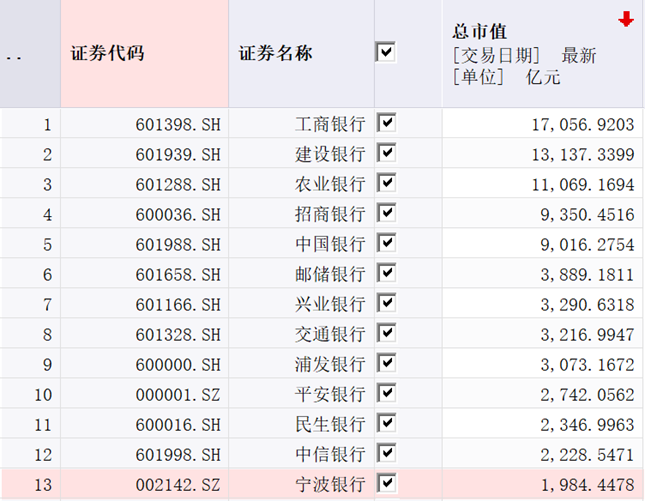Click row number 13
The height and width of the screenshot is (501, 645).
click(x=30, y=485)
